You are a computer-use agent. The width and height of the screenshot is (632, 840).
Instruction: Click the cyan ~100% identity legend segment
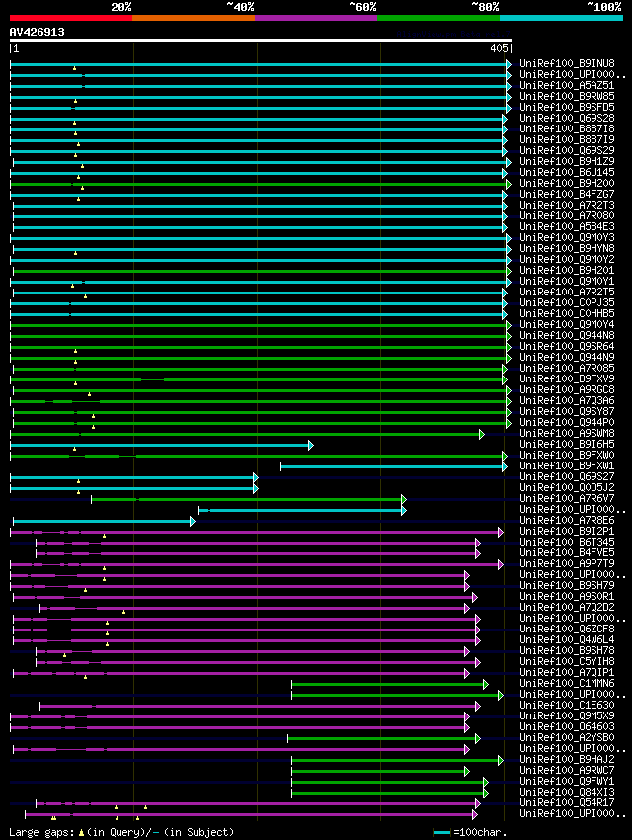561,18
